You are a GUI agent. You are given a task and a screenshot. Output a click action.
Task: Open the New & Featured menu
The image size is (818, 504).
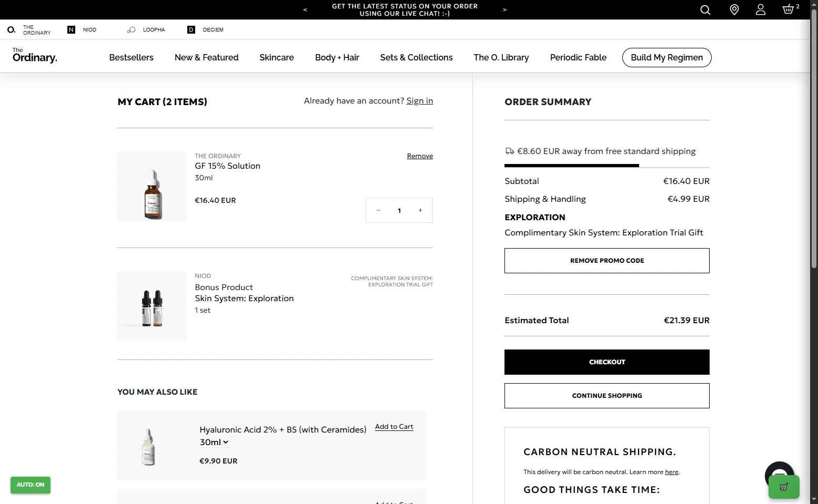pyautogui.click(x=206, y=57)
